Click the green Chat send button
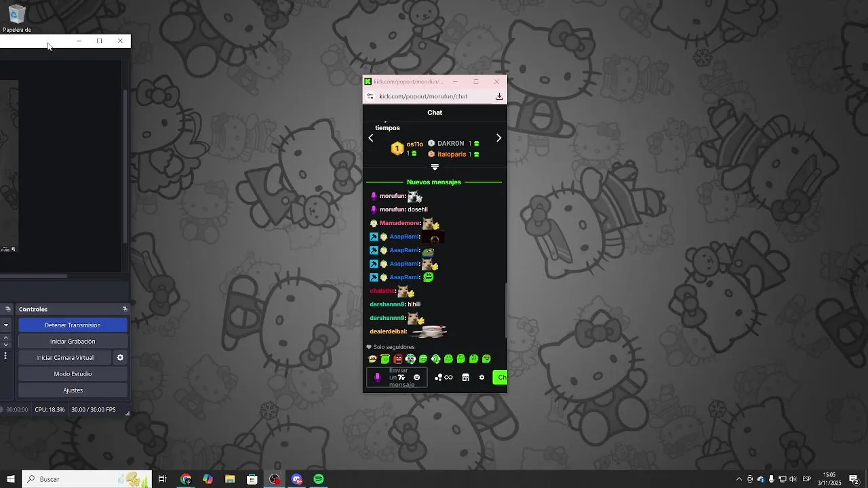868x488 pixels. pos(500,378)
